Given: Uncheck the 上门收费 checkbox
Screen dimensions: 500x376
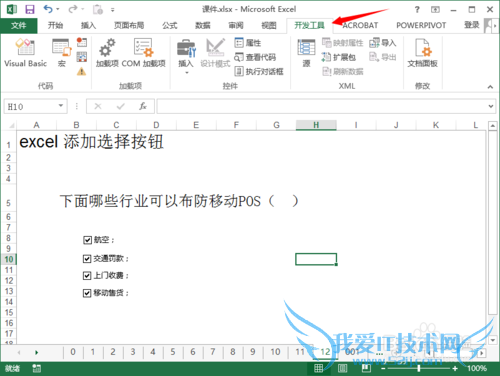Looking at the screenshot, I should [x=87, y=275].
